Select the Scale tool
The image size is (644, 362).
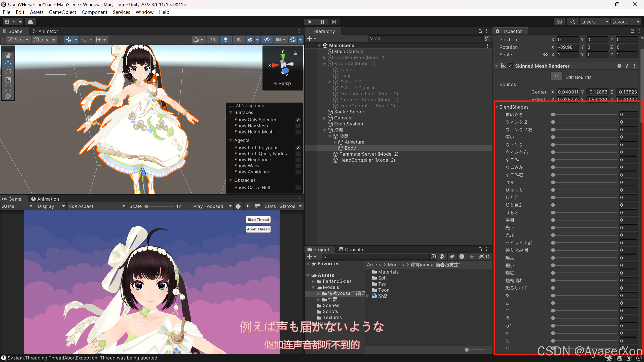pyautogui.click(x=8, y=80)
